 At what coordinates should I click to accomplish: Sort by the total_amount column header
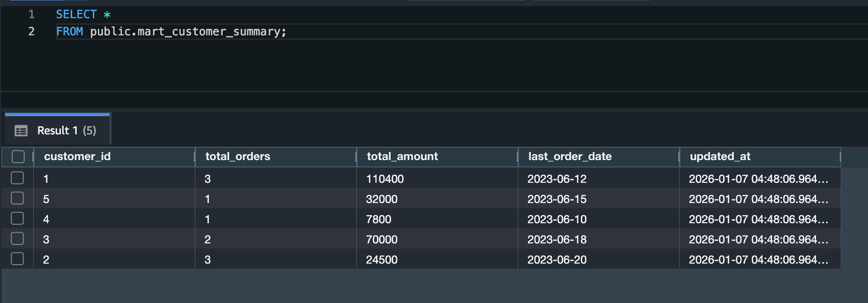[402, 157]
